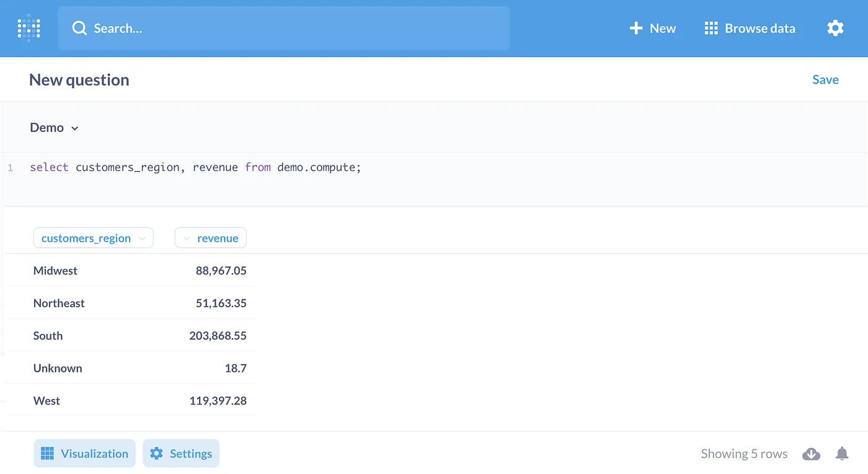This screenshot has width=868, height=474.
Task: Open the Demo database dropdown
Action: coord(54,128)
